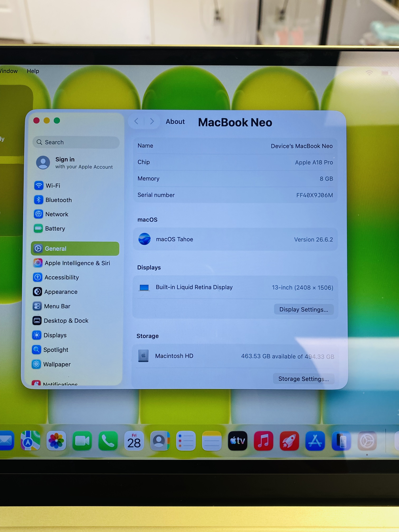Click the computer name "Device's MacBook Neo"
This screenshot has height=532, width=399.
tap(302, 146)
